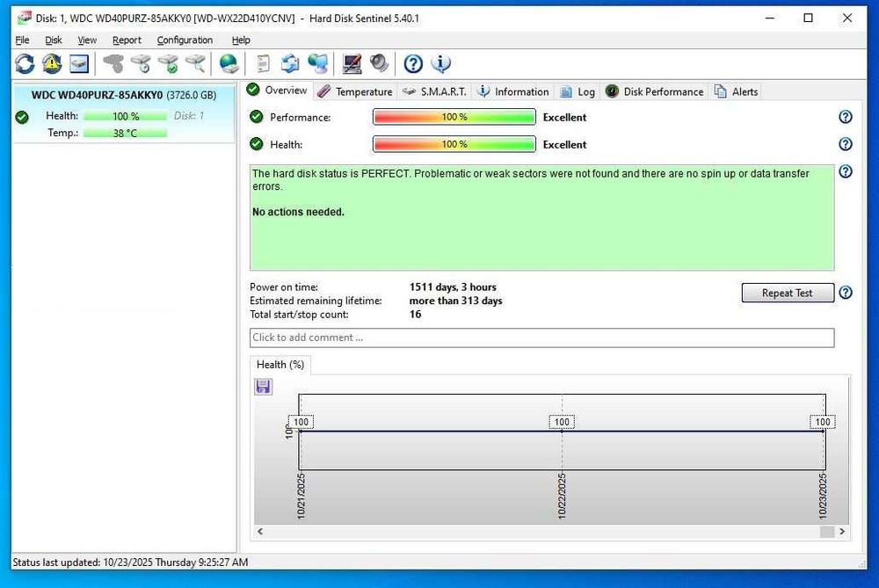Click '1511 days, 3 hours' power on value

[x=453, y=287]
